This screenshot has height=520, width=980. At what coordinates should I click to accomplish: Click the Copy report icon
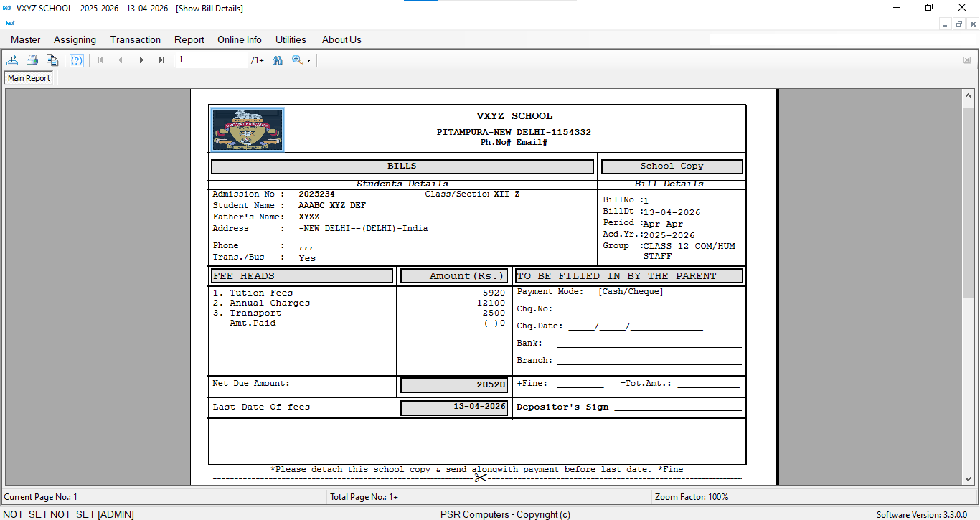(x=52, y=60)
